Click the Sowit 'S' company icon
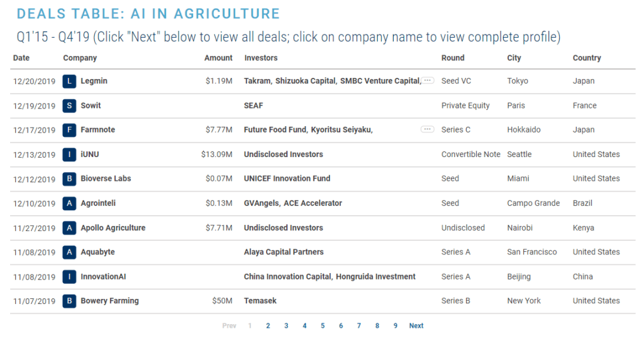This screenshot has width=644, height=341. coord(69,106)
